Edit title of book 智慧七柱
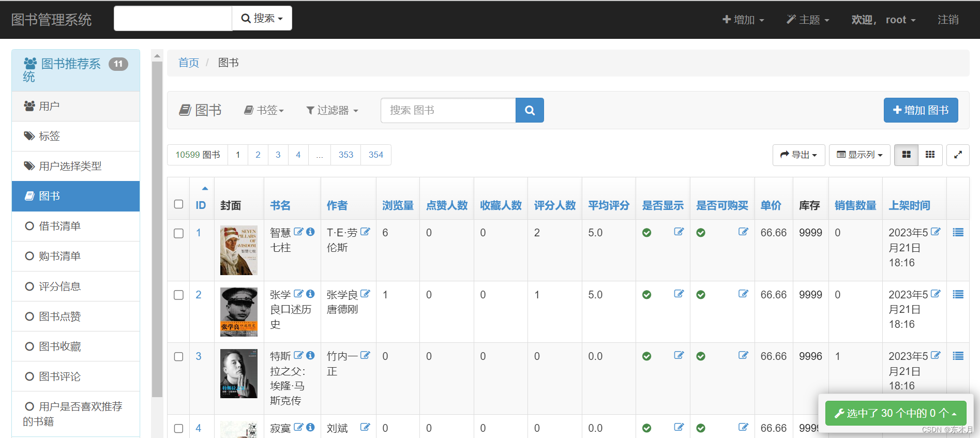Screen dimensions: 980x438 (298, 232)
